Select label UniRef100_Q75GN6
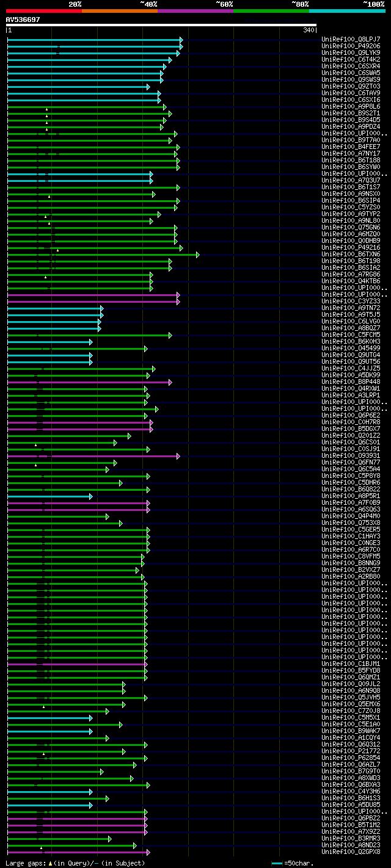The image size is (391, 868). pos(351,227)
